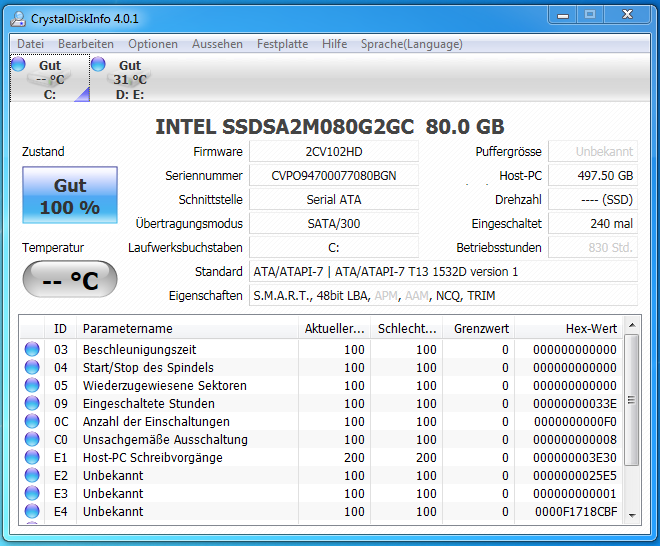660x546 pixels.
Task: Click the serial number CVPO94700077080BGN field
Action: tap(334, 176)
